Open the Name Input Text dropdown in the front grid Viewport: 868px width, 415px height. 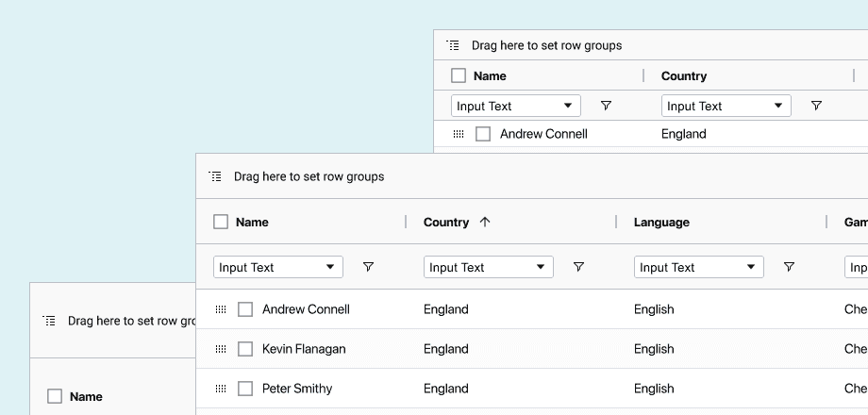[x=278, y=267]
